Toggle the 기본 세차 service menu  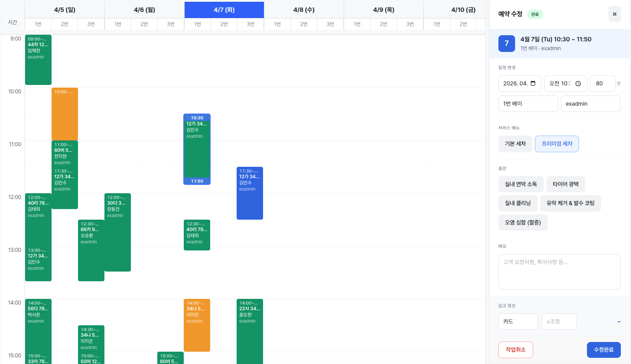pos(515,144)
